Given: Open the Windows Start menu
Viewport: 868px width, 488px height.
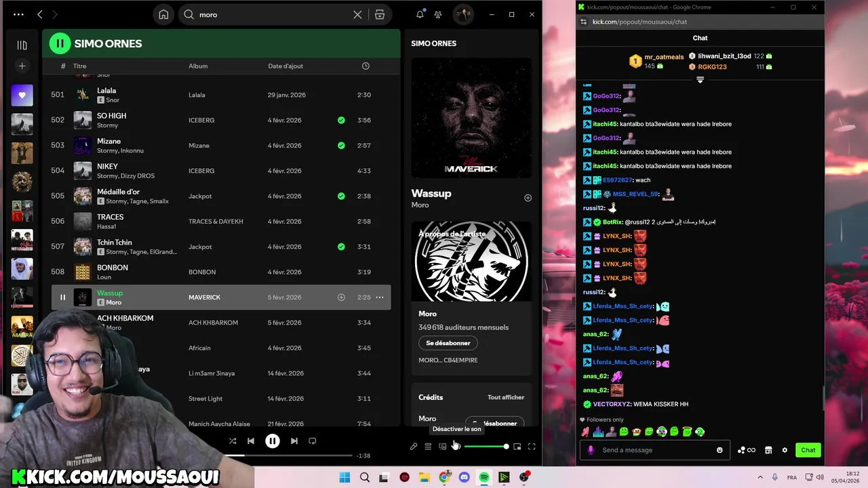Looking at the screenshot, I should 344,477.
